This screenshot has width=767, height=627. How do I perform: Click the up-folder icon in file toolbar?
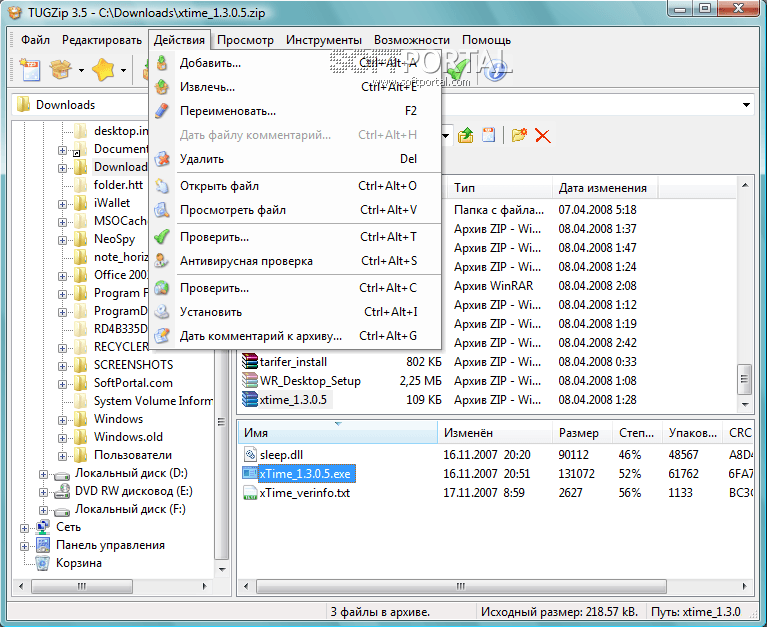[466, 135]
